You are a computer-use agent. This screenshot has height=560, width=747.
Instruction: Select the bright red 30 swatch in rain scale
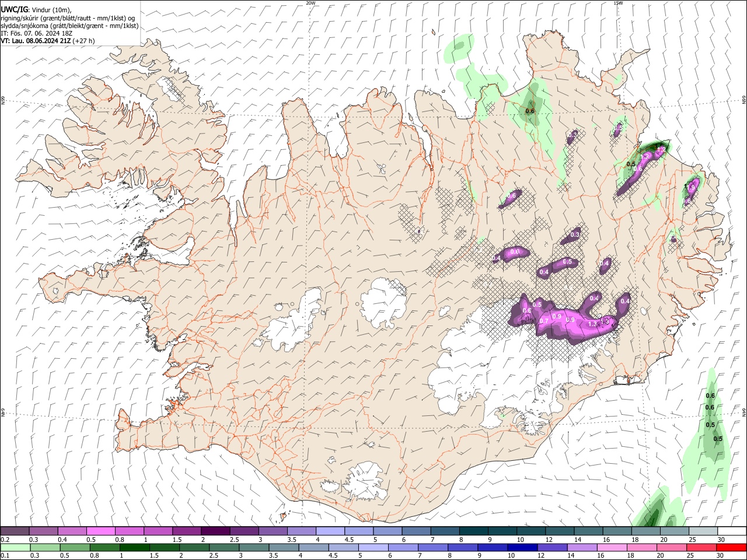coord(731,547)
